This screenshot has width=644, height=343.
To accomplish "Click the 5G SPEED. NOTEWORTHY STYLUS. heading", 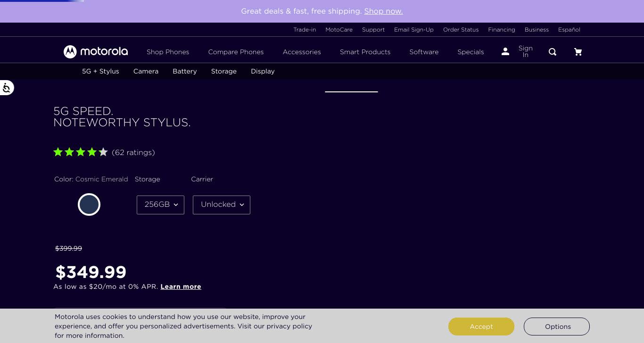I will (x=122, y=117).
